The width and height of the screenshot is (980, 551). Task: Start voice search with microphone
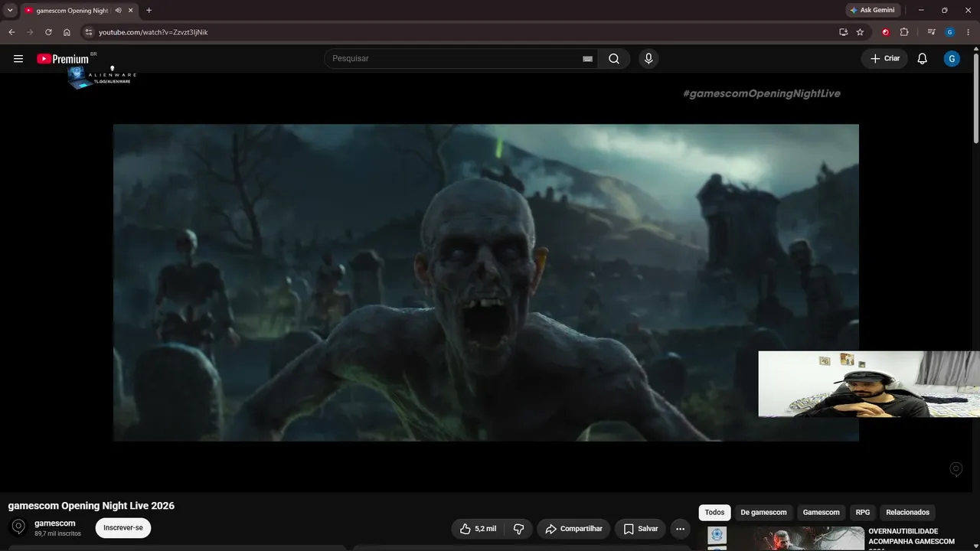[648, 59]
